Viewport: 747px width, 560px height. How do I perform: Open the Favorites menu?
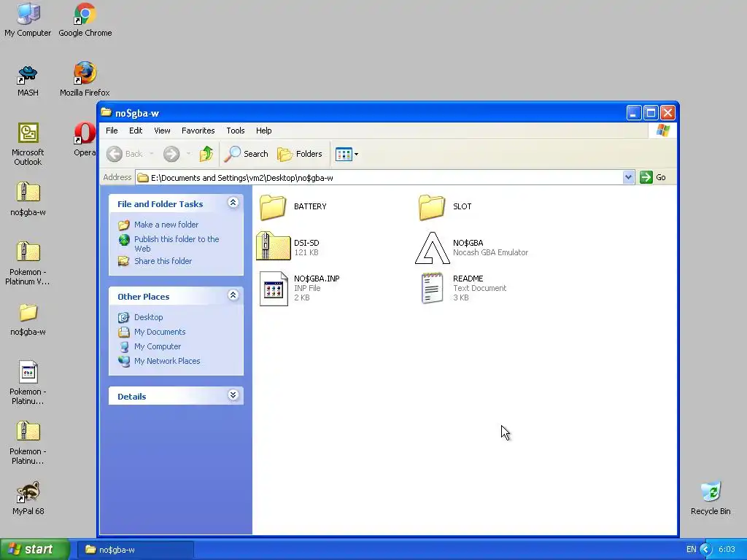pos(198,131)
